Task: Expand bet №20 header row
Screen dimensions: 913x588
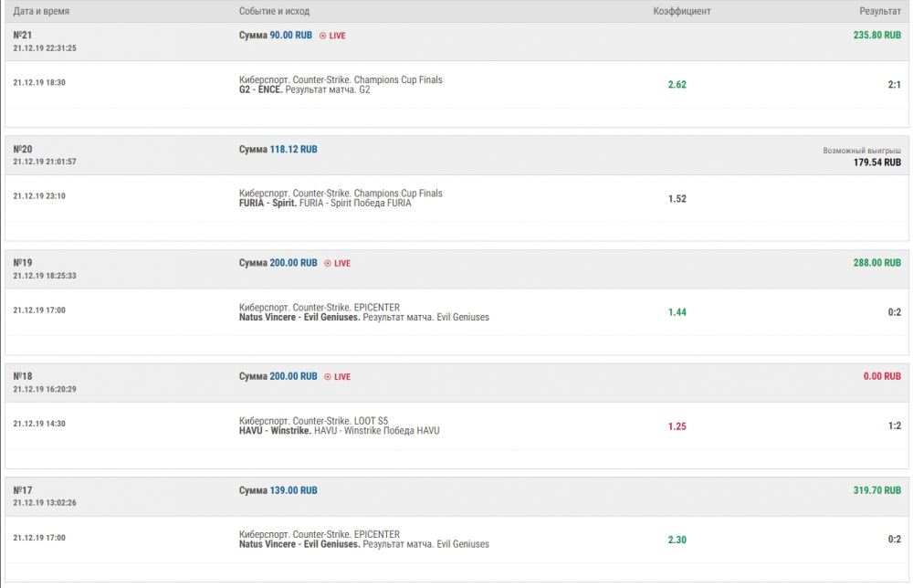Action: pos(456,155)
